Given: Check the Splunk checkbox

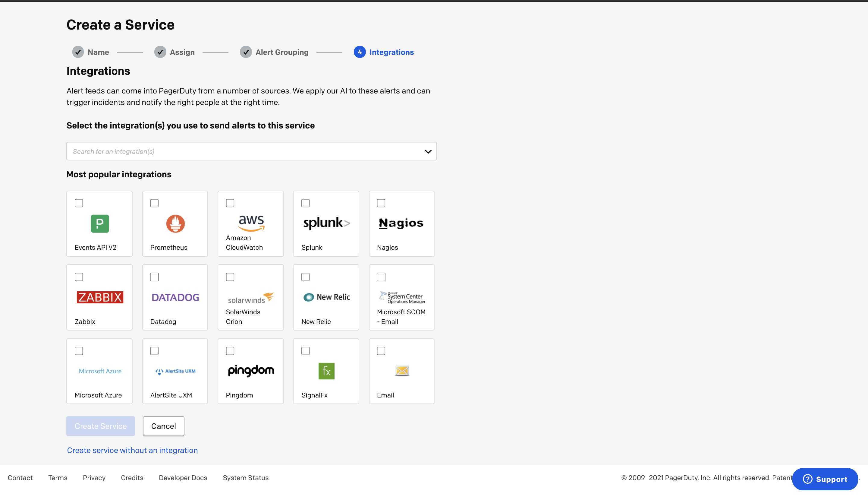Looking at the screenshot, I should (x=306, y=203).
